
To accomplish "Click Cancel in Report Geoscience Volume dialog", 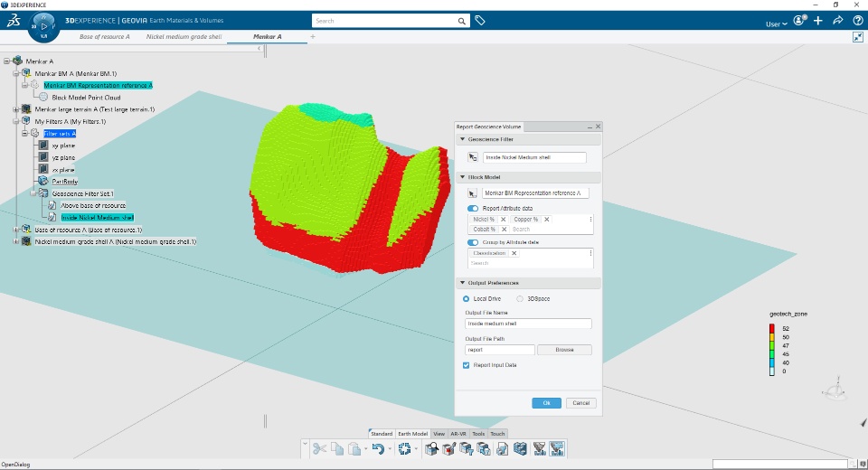I will (x=580, y=403).
